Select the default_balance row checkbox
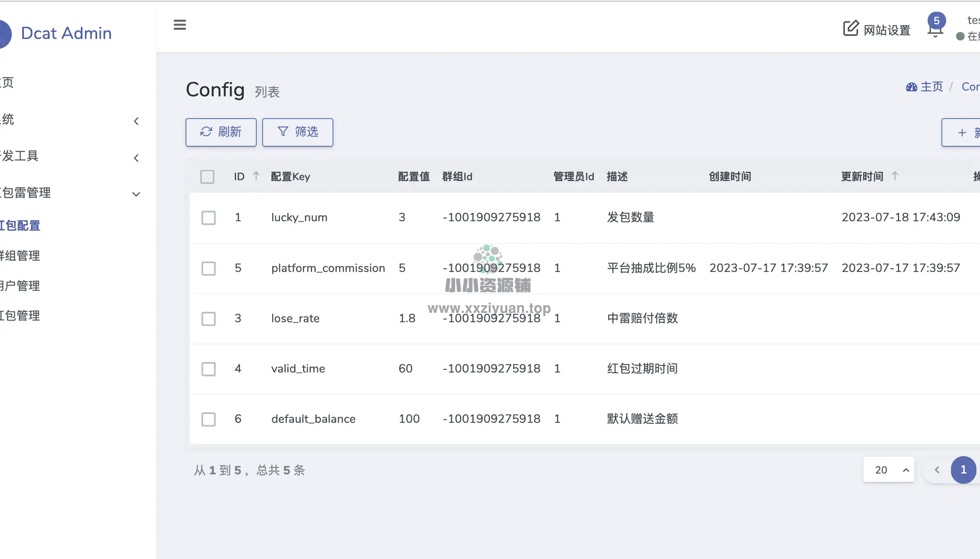This screenshot has height=559, width=980. point(209,419)
